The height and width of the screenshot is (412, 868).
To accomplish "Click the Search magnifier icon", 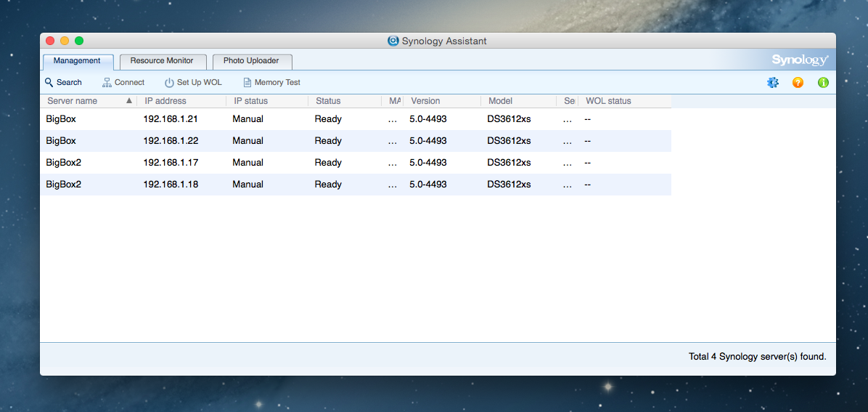I will [49, 82].
